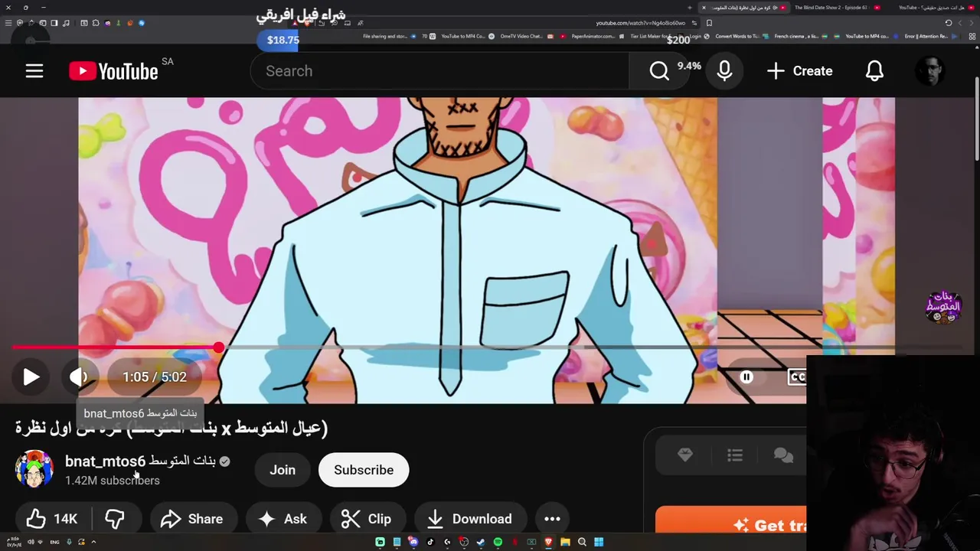This screenshot has height=551, width=980.
Task: Open the notifications bell
Action: (x=874, y=71)
